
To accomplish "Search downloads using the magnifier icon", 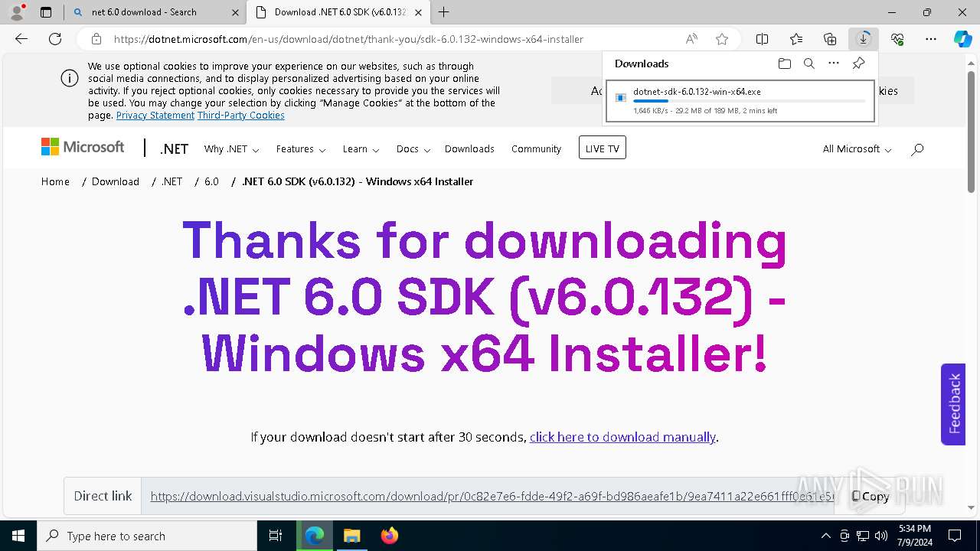I will point(809,64).
